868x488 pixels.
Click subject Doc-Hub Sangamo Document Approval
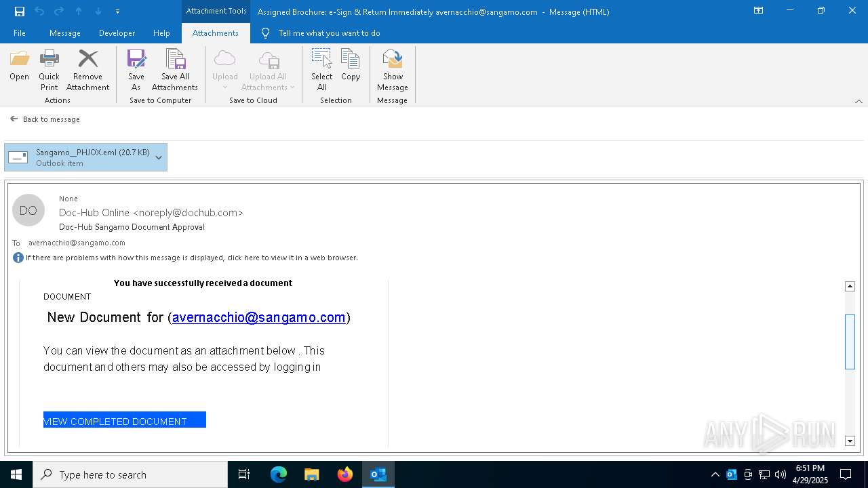click(132, 227)
